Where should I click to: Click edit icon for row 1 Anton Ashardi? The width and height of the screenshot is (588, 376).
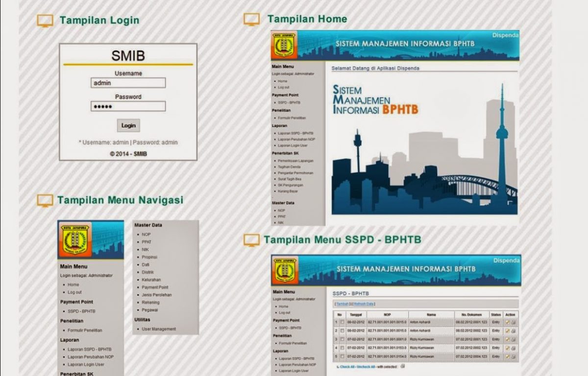click(x=508, y=322)
